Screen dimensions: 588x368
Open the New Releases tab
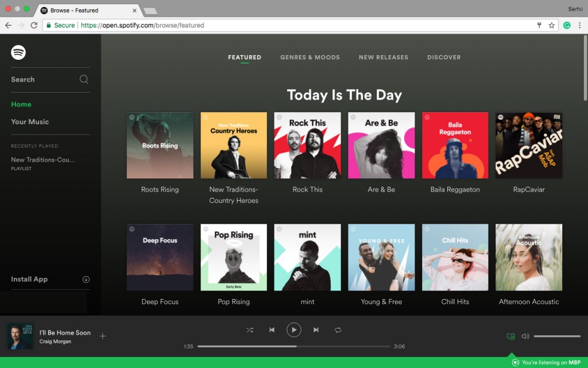coord(383,57)
